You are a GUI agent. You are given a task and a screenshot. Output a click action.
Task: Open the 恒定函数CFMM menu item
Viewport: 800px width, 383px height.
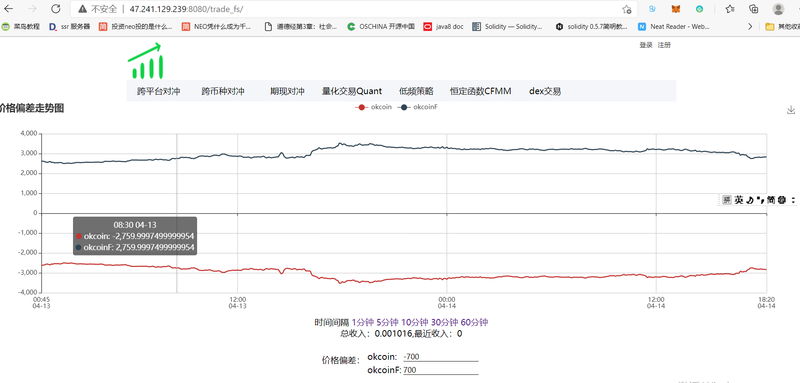point(481,91)
